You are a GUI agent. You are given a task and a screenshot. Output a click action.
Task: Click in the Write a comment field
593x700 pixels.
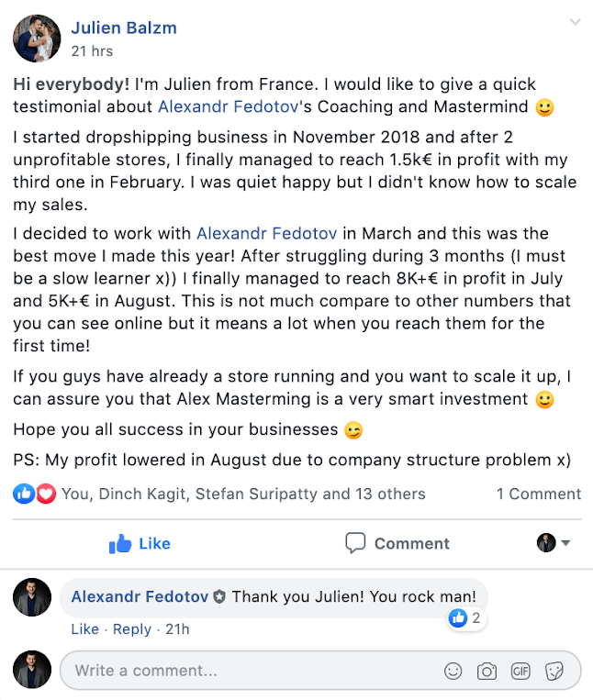tap(248, 671)
